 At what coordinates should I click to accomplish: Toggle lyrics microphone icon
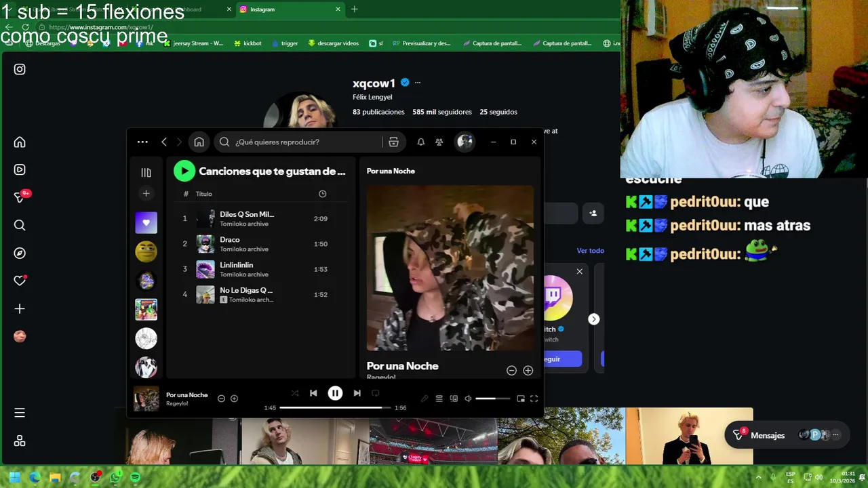click(x=425, y=399)
